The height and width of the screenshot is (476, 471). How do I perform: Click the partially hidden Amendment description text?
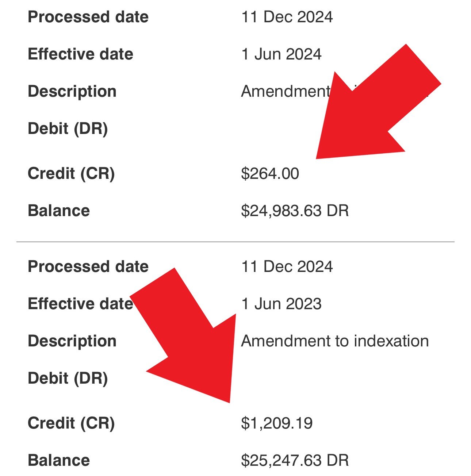click(x=285, y=91)
